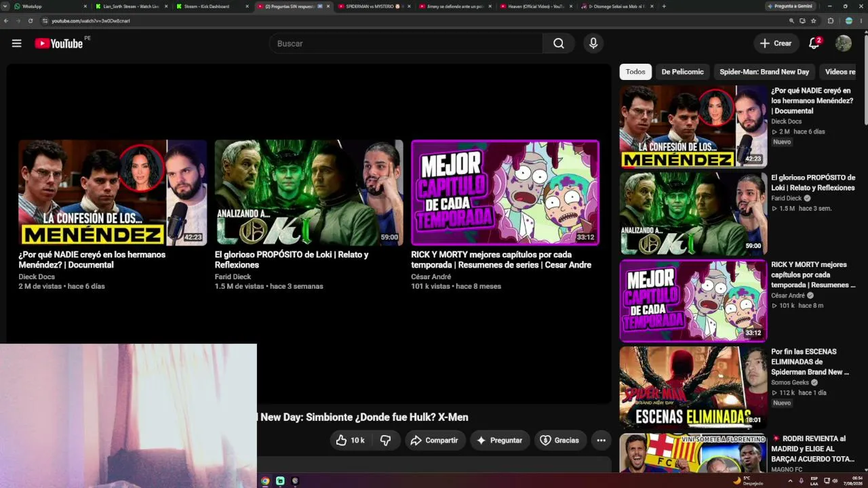This screenshot has width=868, height=488.
Task: Open the YouTube hamburger guide menu
Action: point(16,43)
